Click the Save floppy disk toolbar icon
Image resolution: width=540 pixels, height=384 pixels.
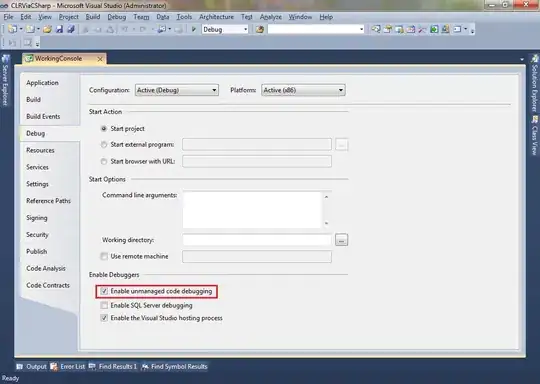[59, 29]
